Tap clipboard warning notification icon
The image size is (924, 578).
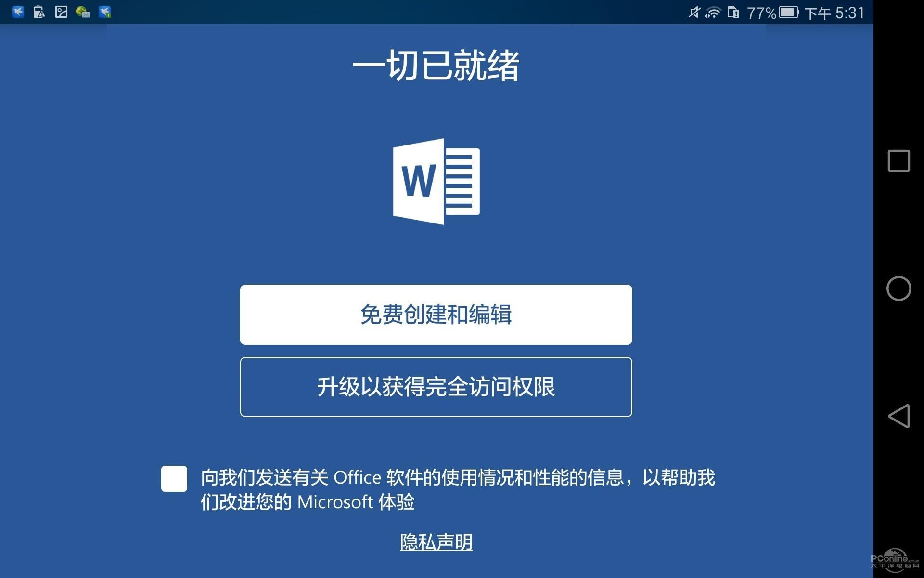39,12
